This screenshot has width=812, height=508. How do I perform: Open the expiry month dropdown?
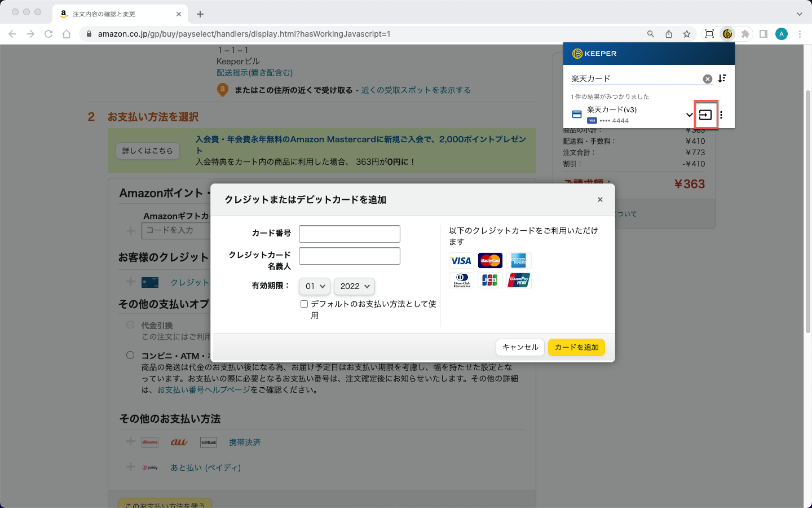coord(315,286)
